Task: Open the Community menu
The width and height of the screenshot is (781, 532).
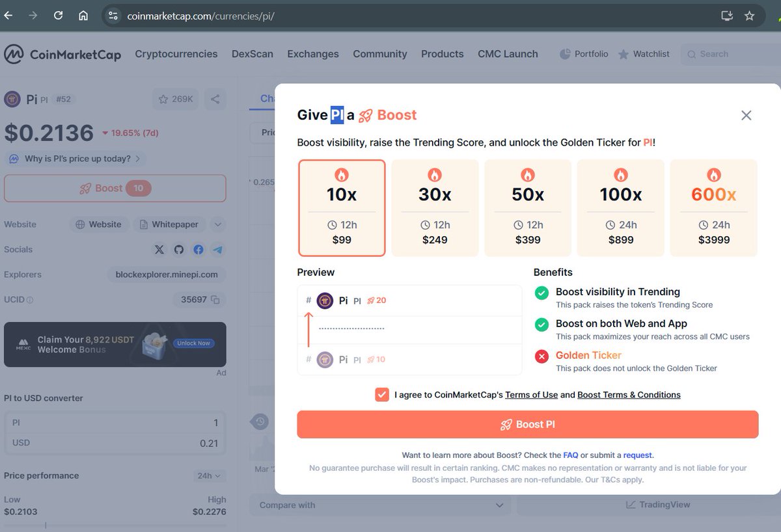Action: click(x=380, y=54)
